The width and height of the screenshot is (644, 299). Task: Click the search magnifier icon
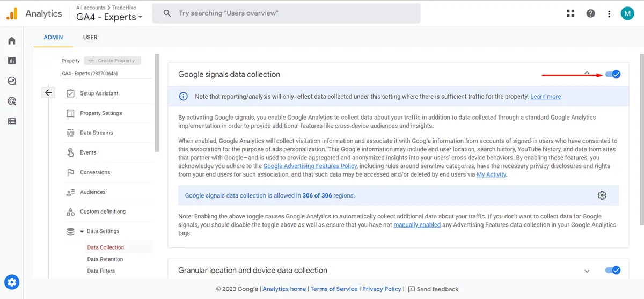[x=167, y=13]
